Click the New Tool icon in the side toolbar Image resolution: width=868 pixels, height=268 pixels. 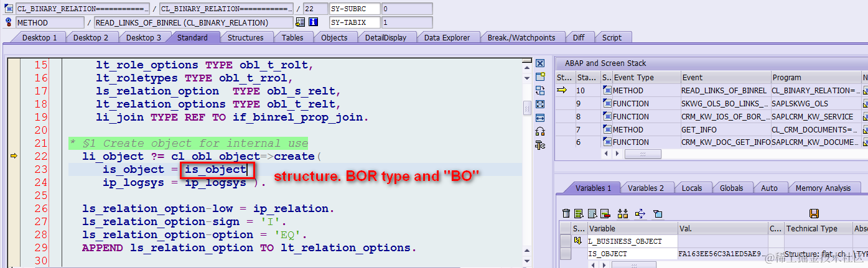point(540,76)
